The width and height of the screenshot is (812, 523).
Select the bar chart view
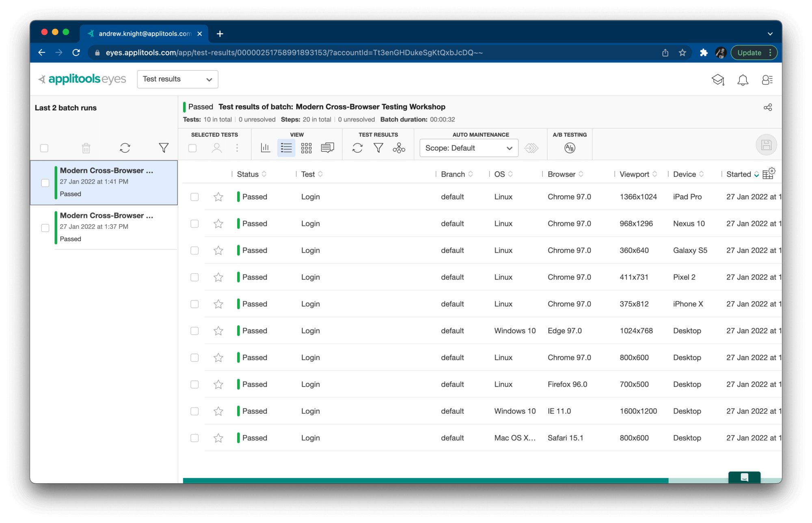(266, 148)
